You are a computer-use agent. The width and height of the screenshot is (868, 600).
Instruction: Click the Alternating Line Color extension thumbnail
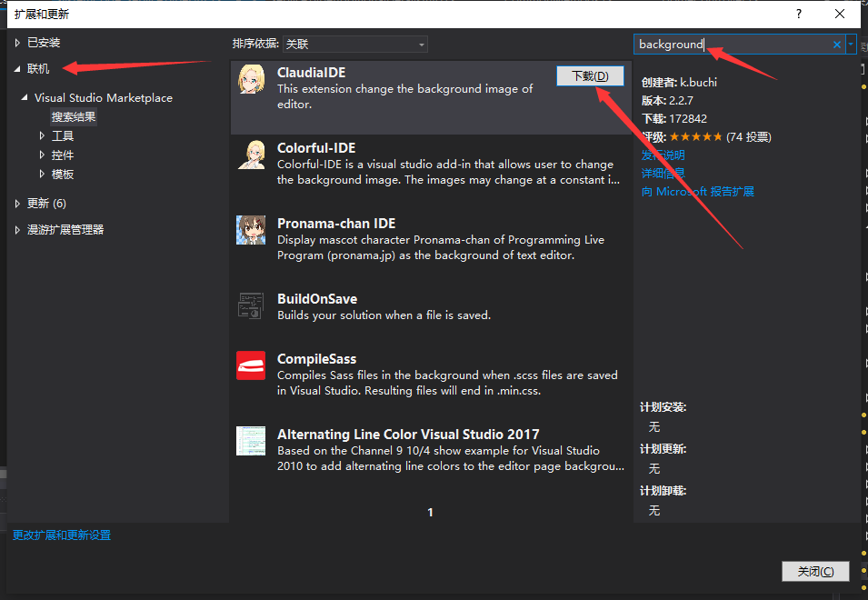pos(251,441)
